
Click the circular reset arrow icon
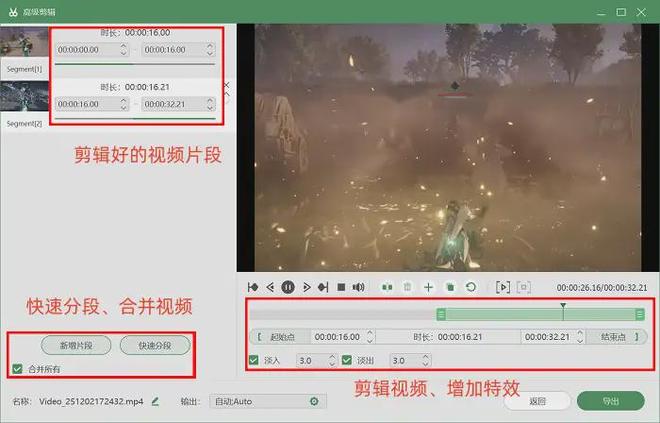(x=471, y=287)
